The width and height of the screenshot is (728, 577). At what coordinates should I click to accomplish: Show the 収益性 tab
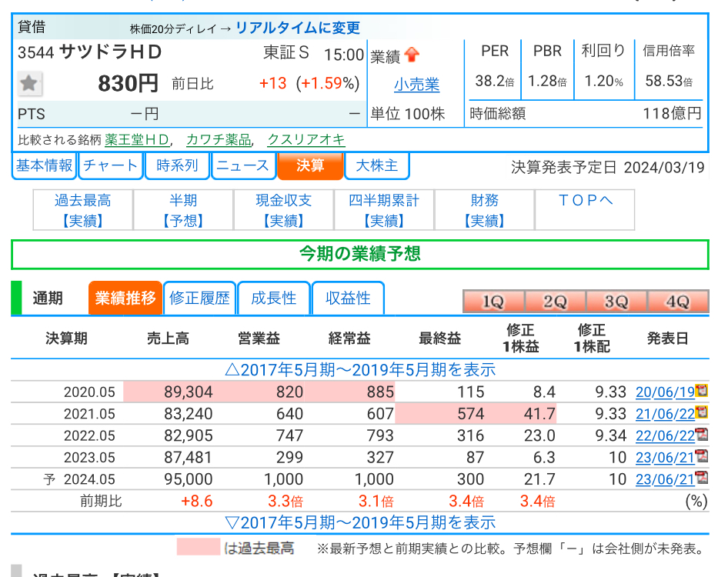[348, 298]
